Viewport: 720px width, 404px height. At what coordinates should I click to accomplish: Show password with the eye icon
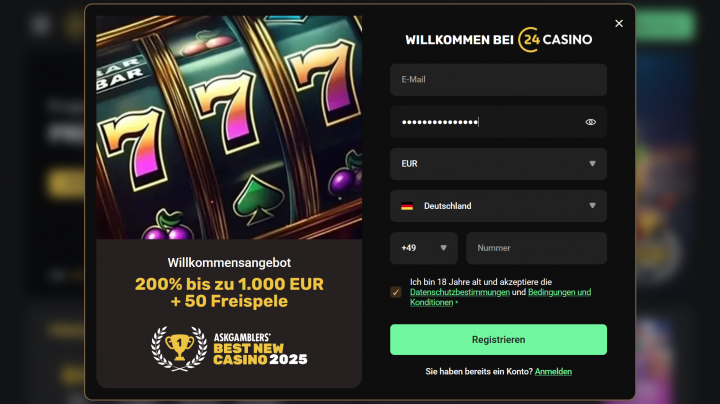591,122
